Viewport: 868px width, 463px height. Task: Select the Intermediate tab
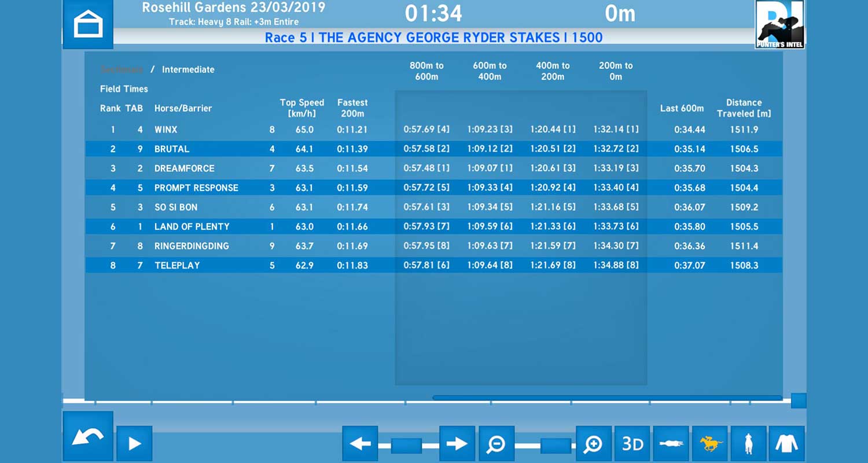point(188,69)
